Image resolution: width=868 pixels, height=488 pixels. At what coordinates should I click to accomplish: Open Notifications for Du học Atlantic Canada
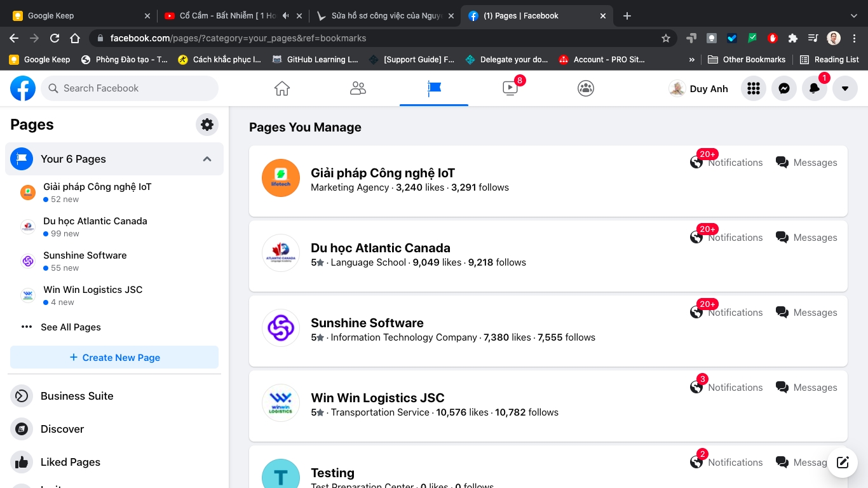click(x=726, y=237)
